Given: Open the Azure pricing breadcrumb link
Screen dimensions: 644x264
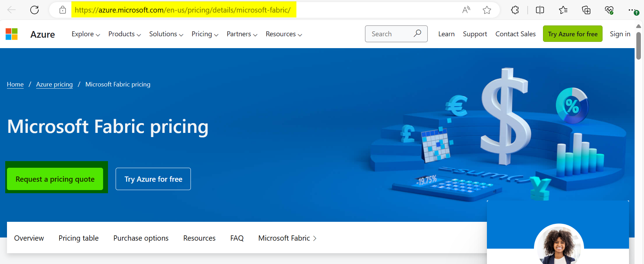Looking at the screenshot, I should [x=54, y=84].
